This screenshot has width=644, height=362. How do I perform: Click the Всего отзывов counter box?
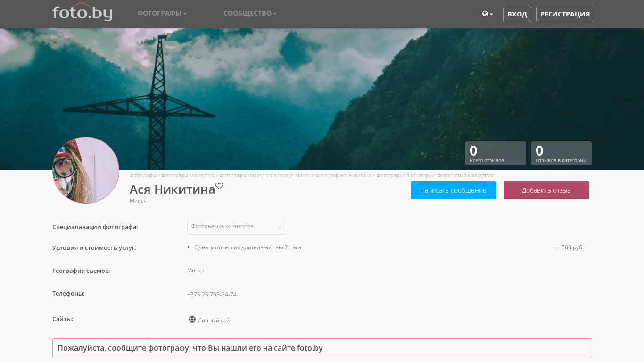(x=495, y=153)
